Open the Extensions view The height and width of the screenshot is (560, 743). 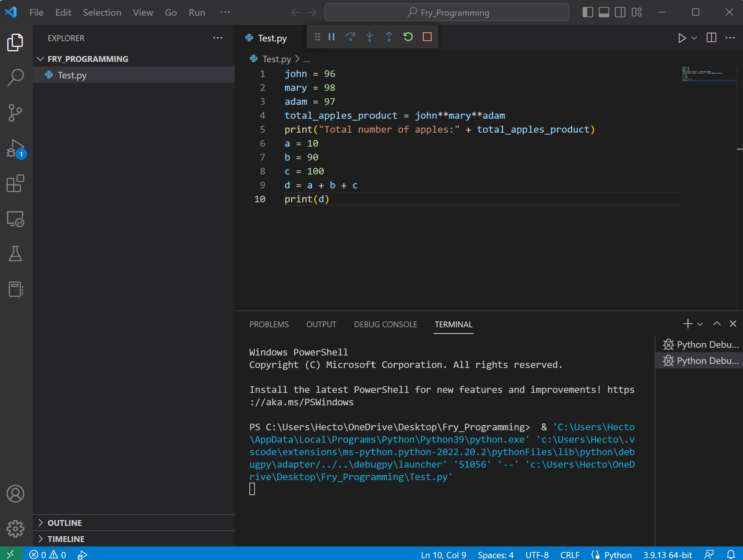15,184
